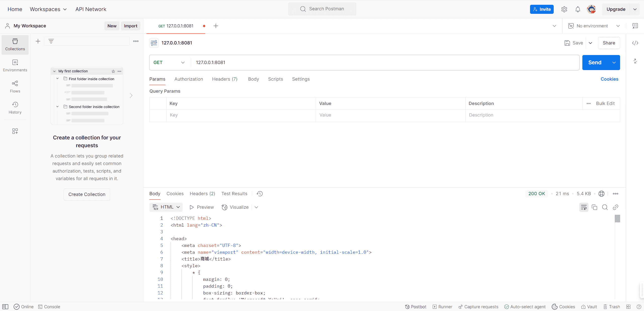Collapse First folder inside collection
The image size is (644, 311).
[x=57, y=79]
